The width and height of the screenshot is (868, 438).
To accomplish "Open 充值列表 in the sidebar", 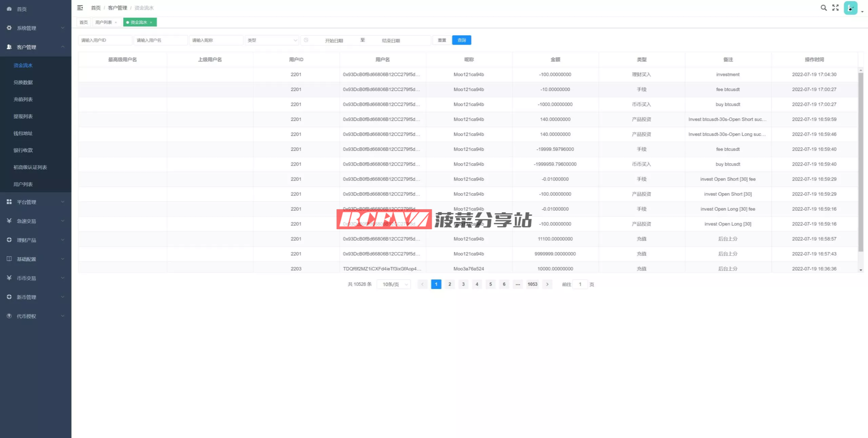I will [x=23, y=99].
